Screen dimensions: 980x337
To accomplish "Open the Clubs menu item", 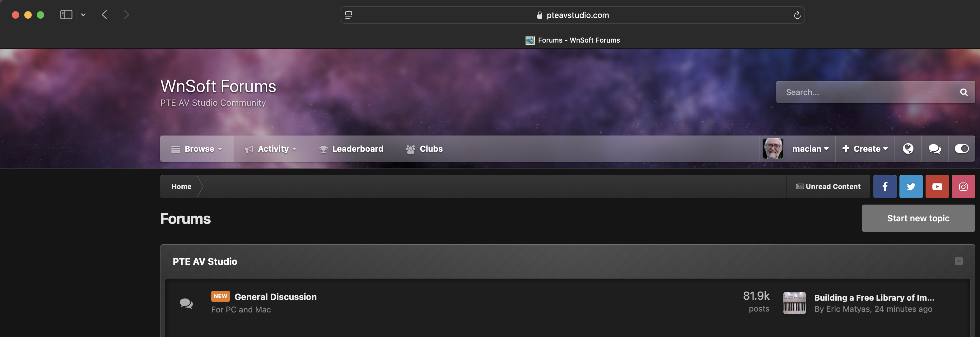I will tap(424, 149).
